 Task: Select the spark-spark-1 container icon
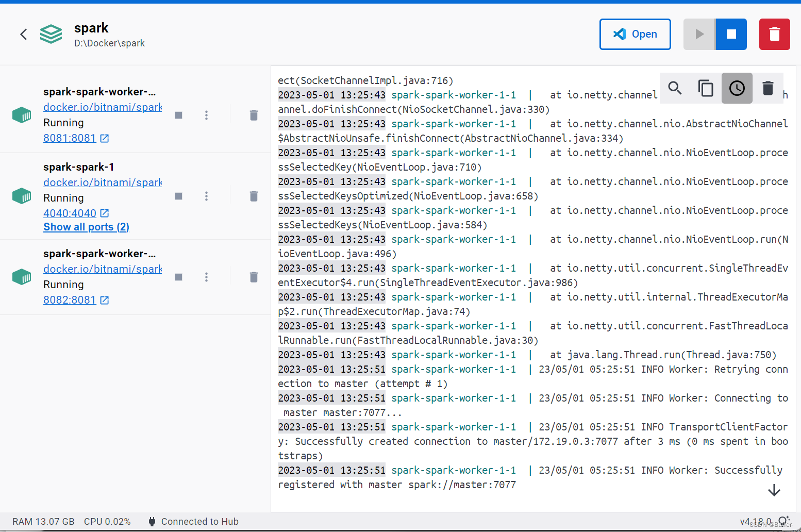tap(22, 196)
